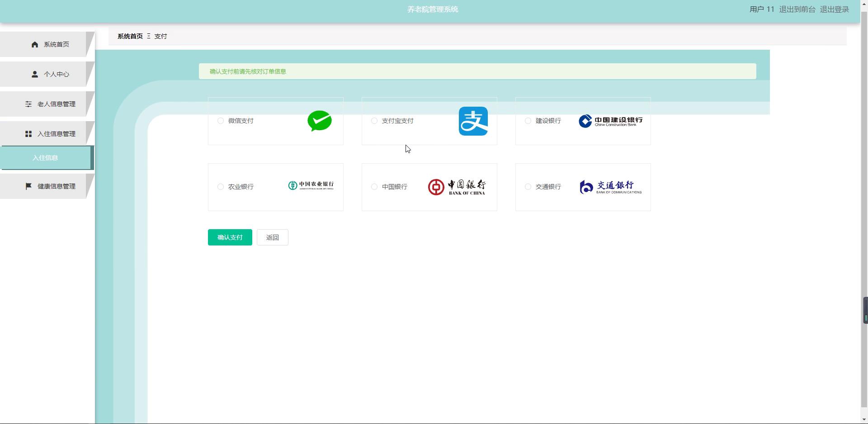Click the 支付宝支付 label text
Screen dimensions: 868x424
(397, 121)
